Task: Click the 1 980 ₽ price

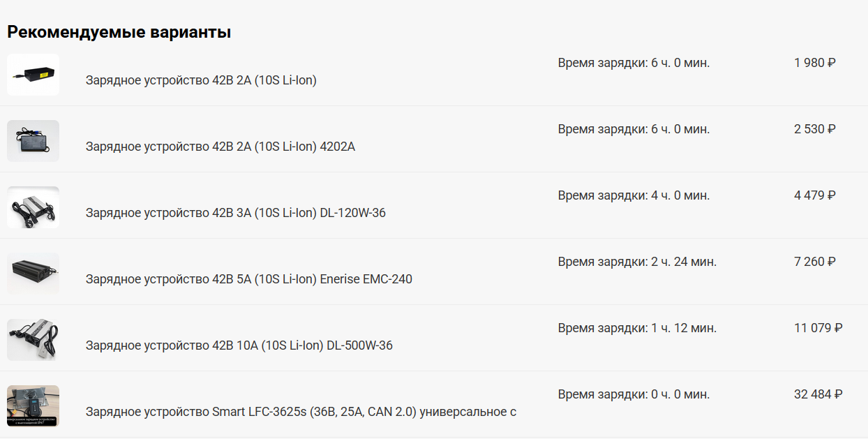Action: coord(814,63)
